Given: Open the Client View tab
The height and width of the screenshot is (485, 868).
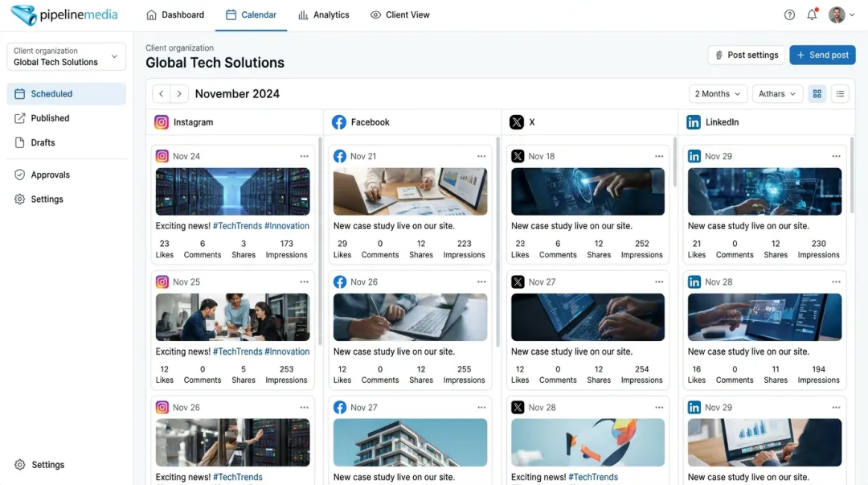Looking at the screenshot, I should [399, 15].
